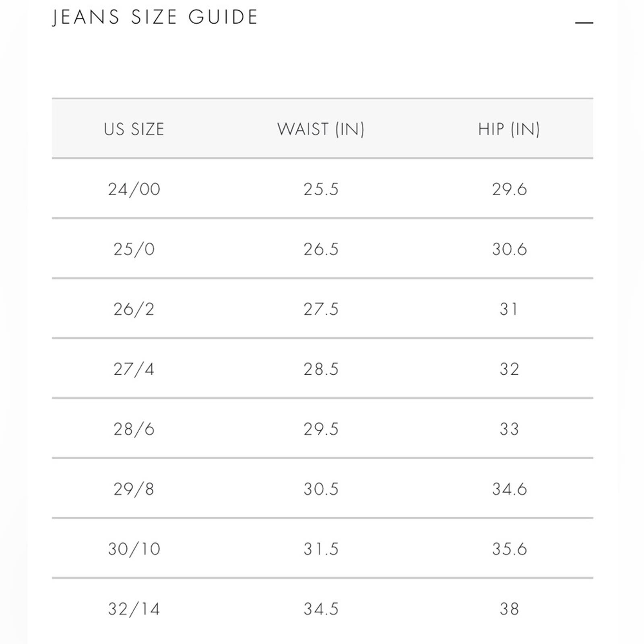
Task: Click hip value 38
Action: pyautogui.click(x=509, y=609)
